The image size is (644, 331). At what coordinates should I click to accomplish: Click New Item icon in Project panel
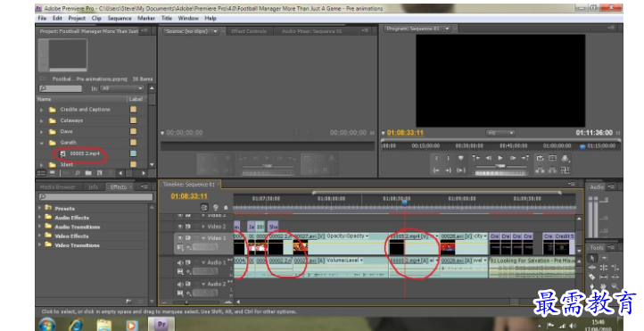(99, 173)
